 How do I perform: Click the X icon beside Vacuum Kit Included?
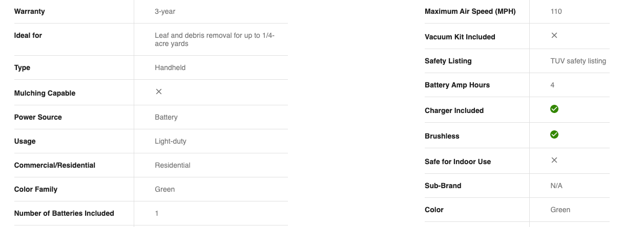pos(554,35)
